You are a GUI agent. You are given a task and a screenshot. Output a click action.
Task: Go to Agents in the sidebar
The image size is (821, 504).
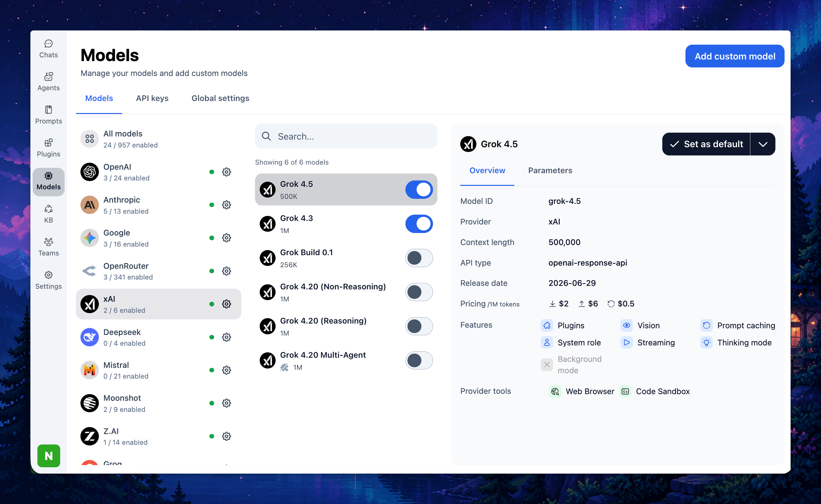pos(48,82)
